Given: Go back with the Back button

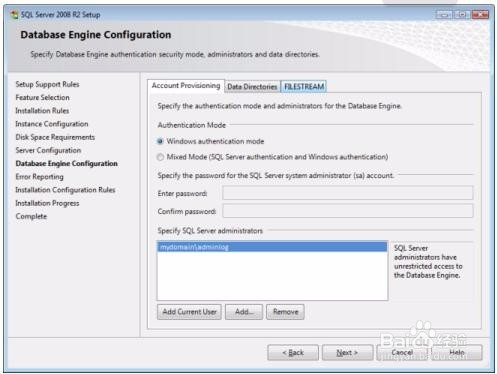Looking at the screenshot, I should 293,352.
